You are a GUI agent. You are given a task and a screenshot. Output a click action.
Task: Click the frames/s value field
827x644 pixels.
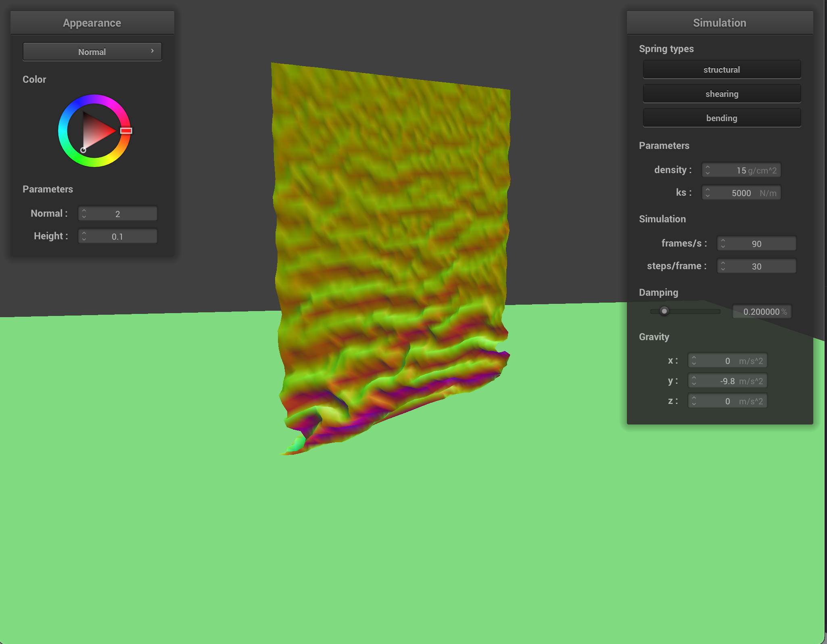coord(757,243)
